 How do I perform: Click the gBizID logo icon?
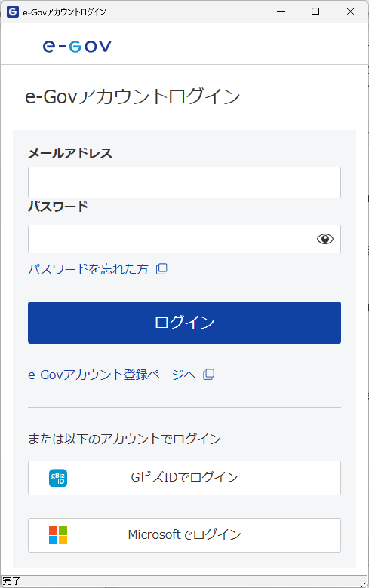58,478
